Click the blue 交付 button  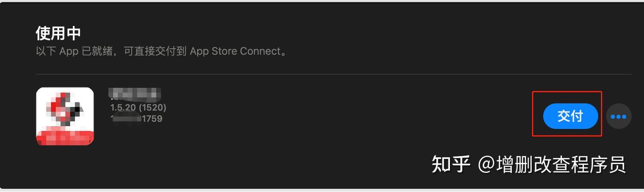click(570, 116)
